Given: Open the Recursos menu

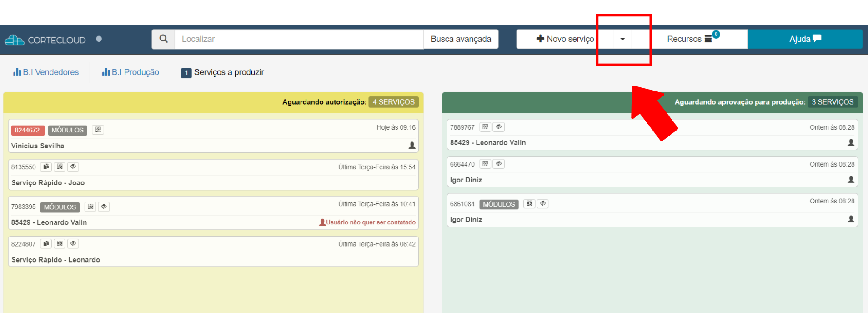Looking at the screenshot, I should coord(689,39).
